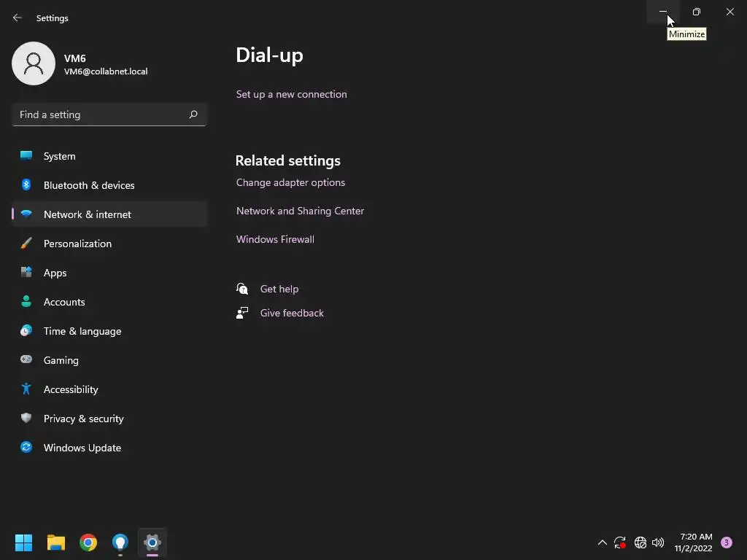
Task: Focus the Find a setting field
Action: coord(109,114)
